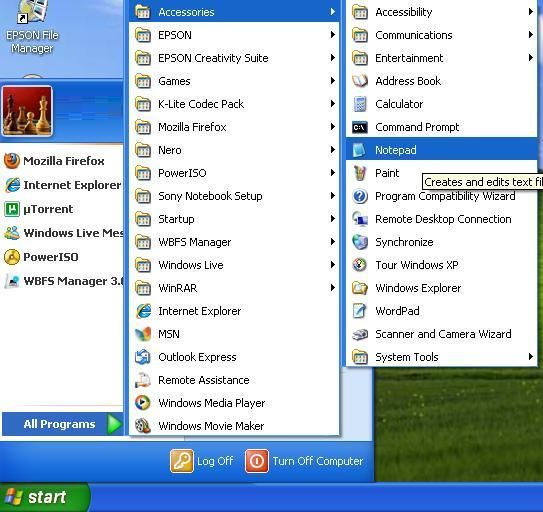Screen dimensions: 543x512
Task: Open the Windows Live program folder
Action: (234, 265)
